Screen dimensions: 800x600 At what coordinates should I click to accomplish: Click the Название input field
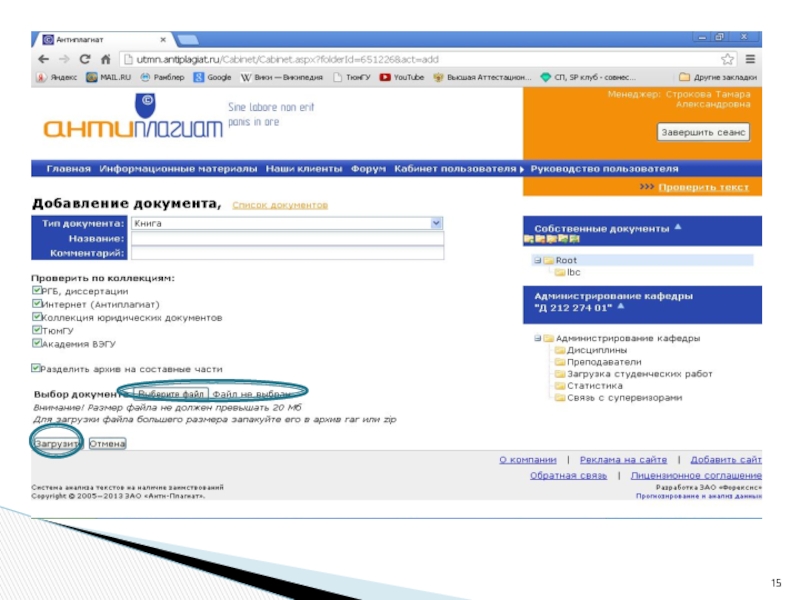click(287, 238)
